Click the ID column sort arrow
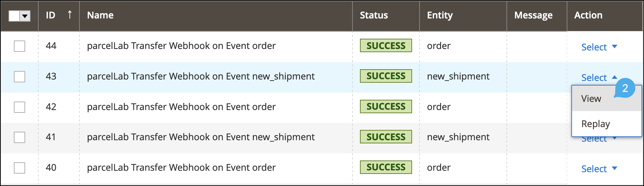The height and width of the screenshot is (186, 644). tap(70, 15)
